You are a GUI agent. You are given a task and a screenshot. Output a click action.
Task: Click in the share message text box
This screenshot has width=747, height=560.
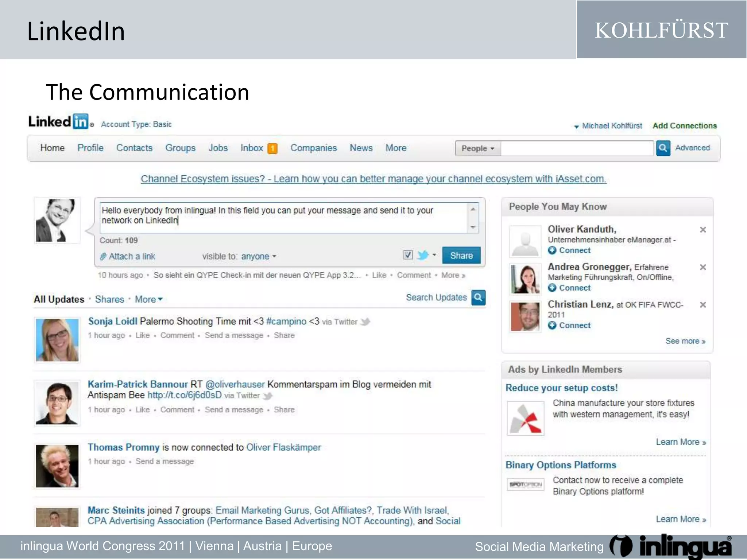[283, 218]
